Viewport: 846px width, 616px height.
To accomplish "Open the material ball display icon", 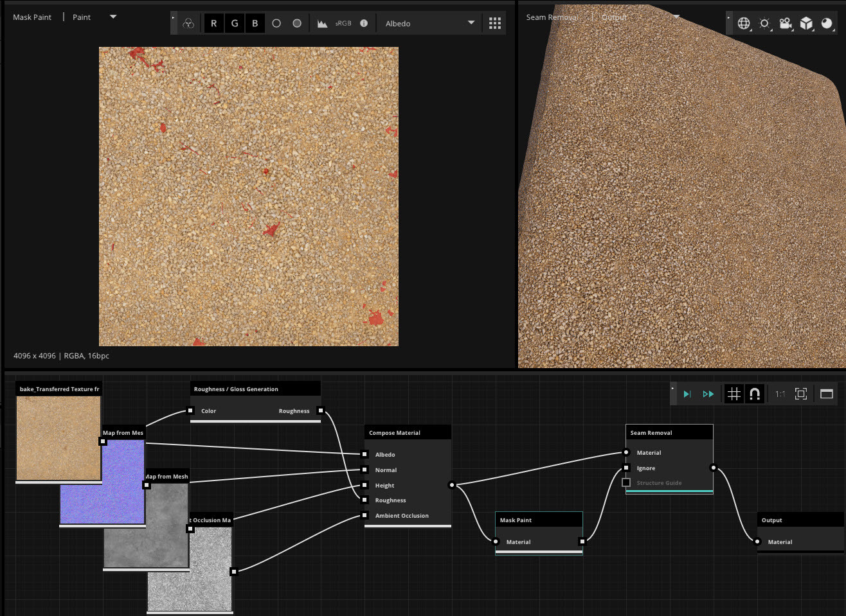I will tap(826, 23).
